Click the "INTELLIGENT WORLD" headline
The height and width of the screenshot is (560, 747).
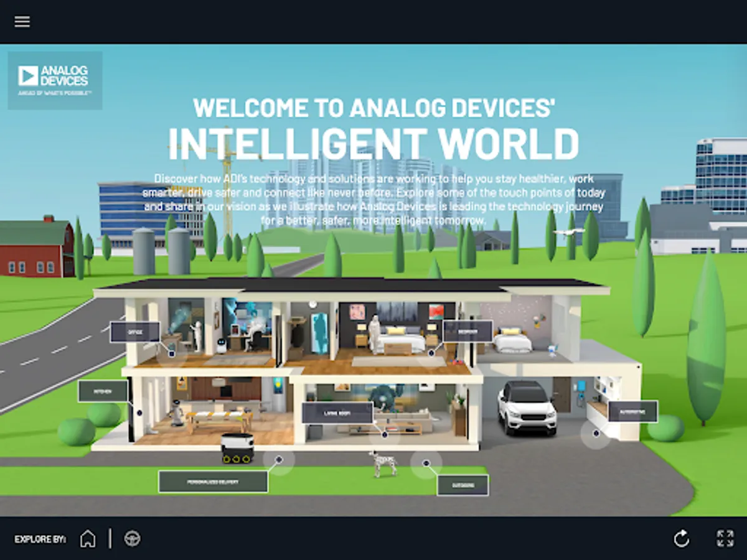[x=374, y=143]
